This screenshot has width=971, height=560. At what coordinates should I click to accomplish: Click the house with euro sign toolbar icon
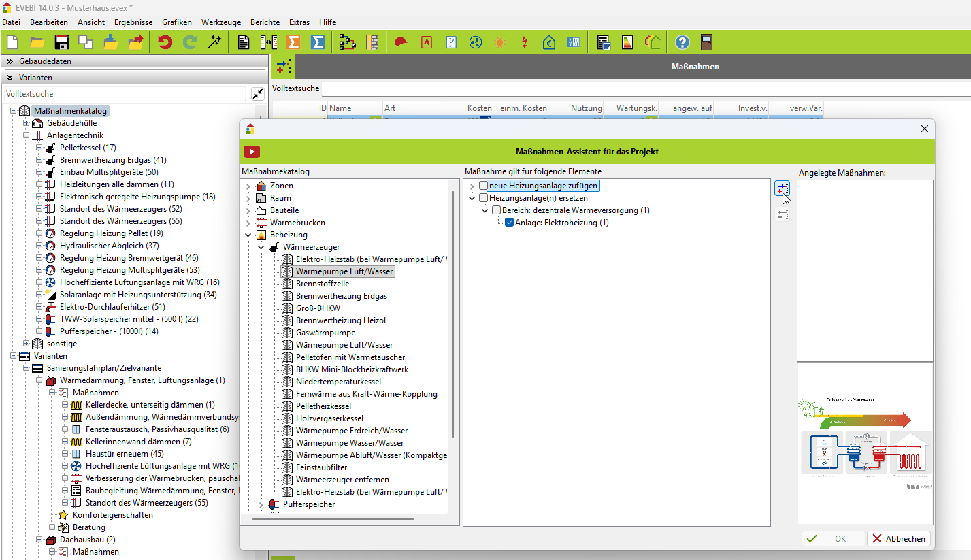point(548,42)
